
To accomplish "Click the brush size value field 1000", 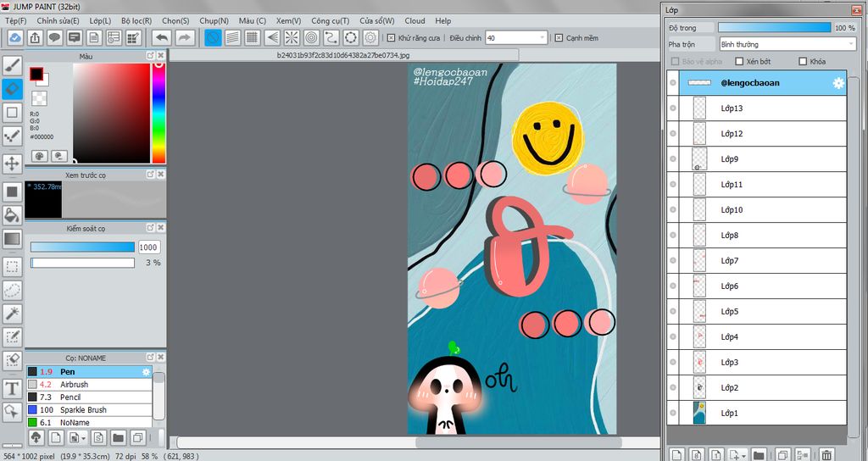I will (148, 247).
